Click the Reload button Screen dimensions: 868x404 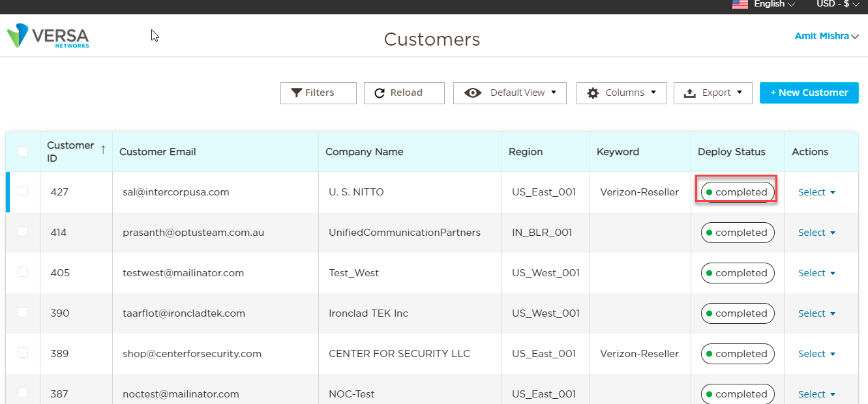click(404, 93)
